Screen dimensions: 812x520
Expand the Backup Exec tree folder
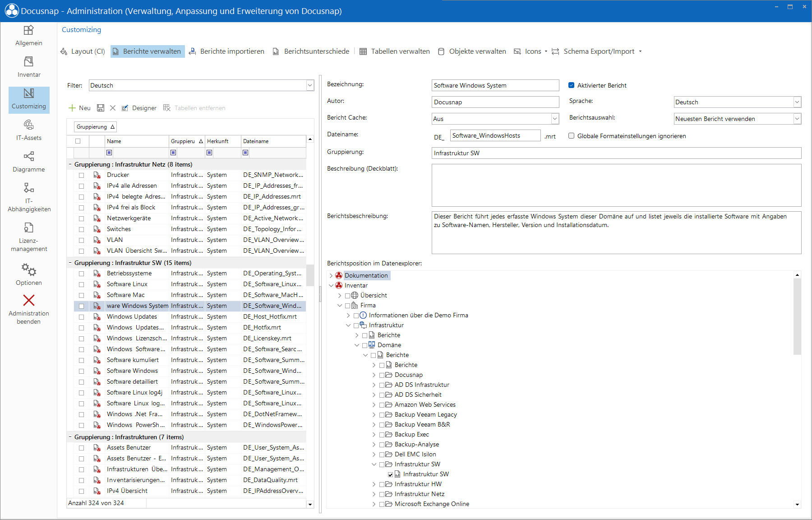(x=374, y=435)
